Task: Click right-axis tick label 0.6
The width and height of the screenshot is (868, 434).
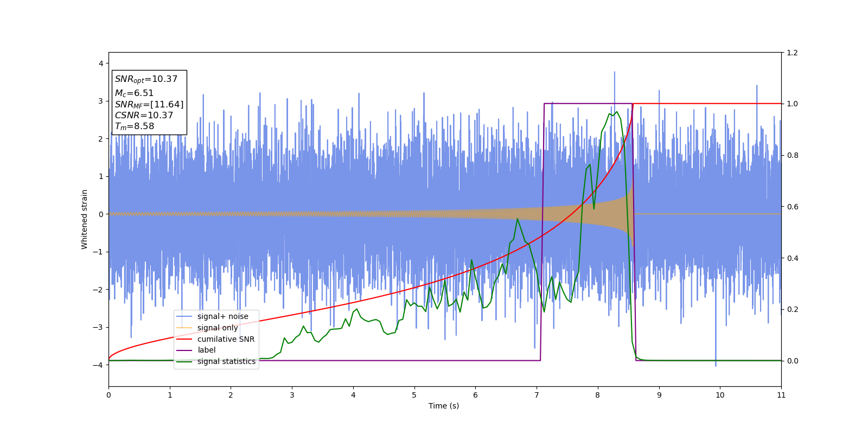Action: coord(792,207)
